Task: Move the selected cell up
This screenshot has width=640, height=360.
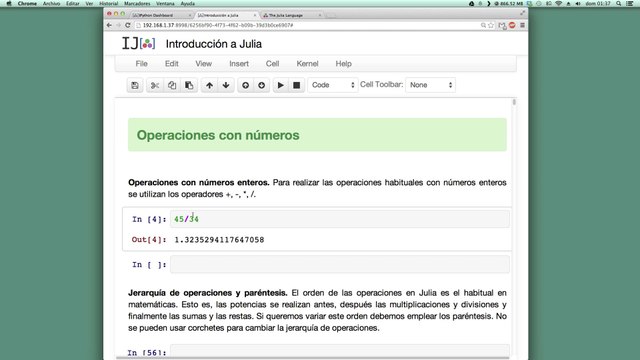Action: [x=209, y=85]
